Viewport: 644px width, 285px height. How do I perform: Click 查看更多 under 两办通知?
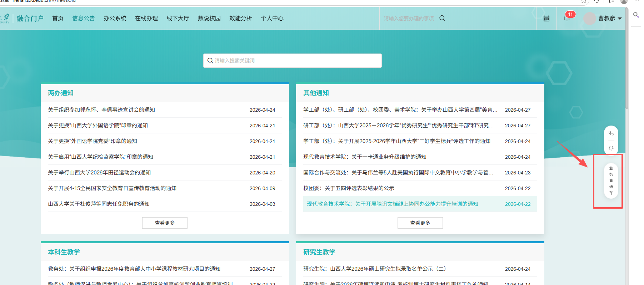point(165,223)
